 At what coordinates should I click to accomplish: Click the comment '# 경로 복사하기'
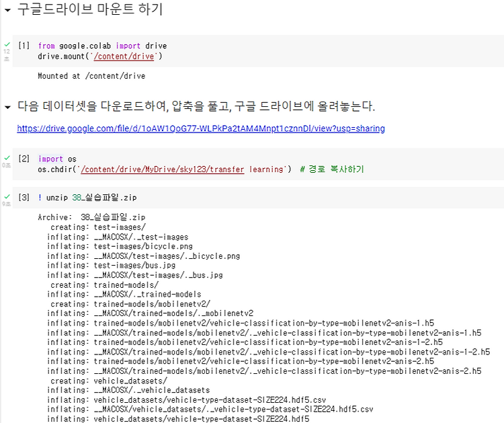click(332, 169)
